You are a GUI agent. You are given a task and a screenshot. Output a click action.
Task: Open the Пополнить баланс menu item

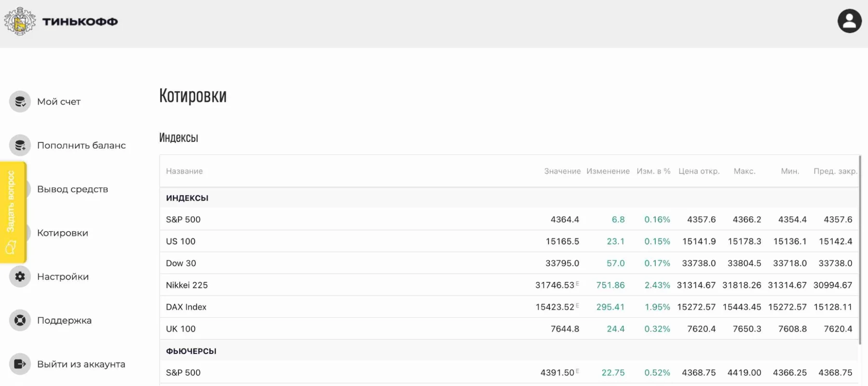point(81,145)
